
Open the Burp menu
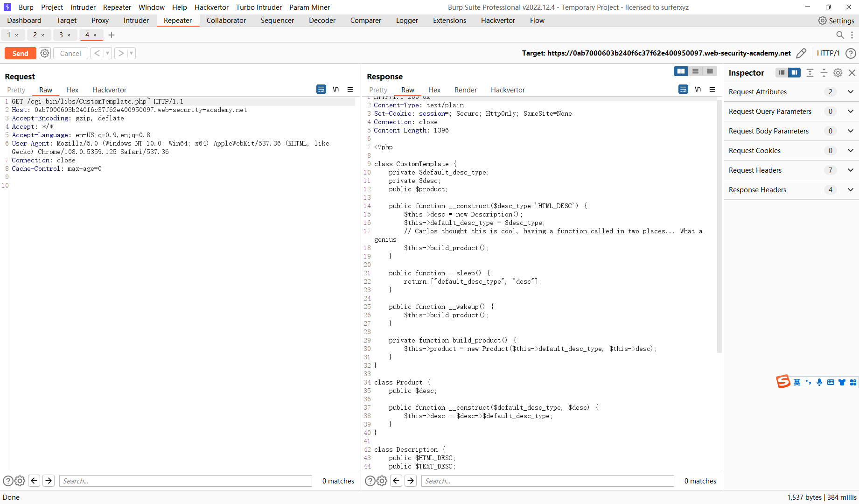[x=26, y=7]
